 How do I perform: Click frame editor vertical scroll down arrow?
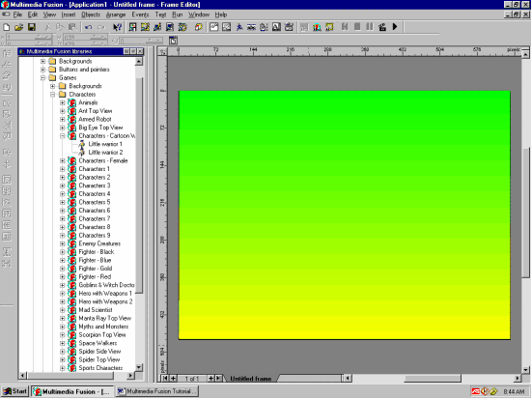(x=526, y=369)
